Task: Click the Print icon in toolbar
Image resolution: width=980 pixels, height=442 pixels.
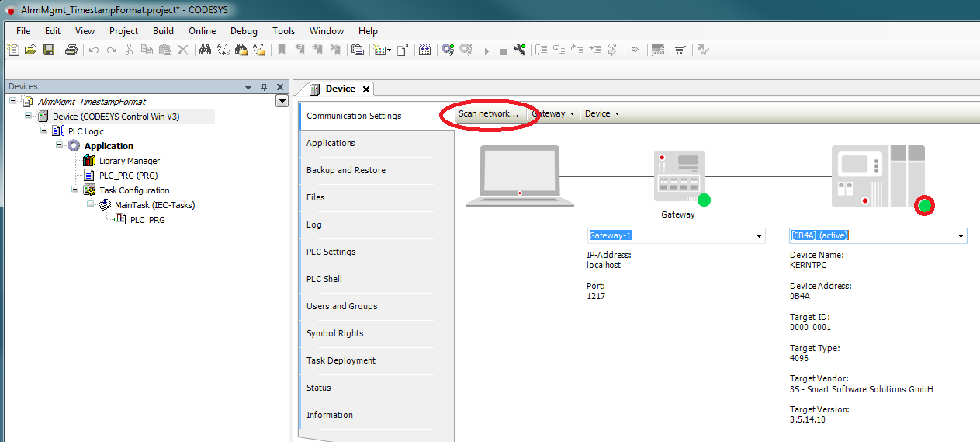Action: [71, 50]
